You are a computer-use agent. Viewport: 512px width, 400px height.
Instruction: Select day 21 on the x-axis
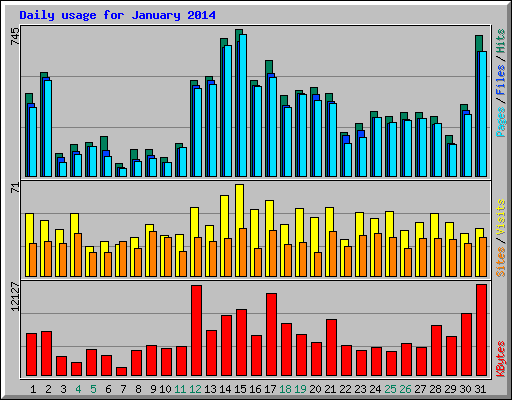click(x=330, y=389)
